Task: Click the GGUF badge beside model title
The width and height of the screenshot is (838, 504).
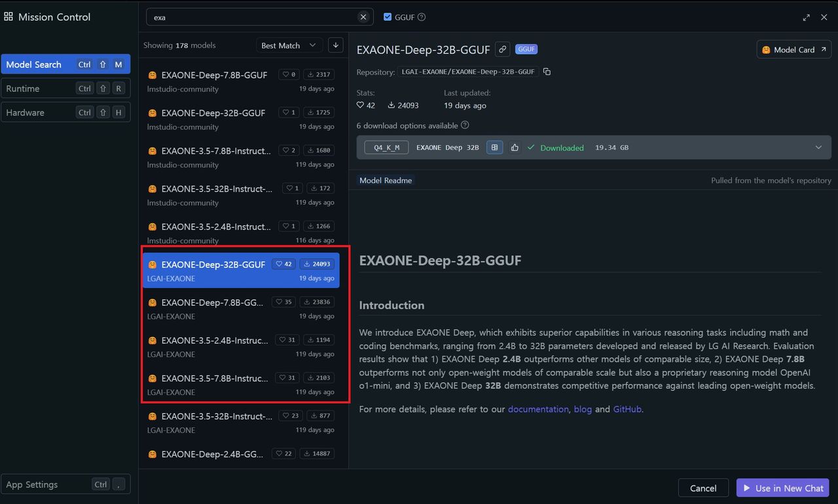Action: [x=526, y=49]
